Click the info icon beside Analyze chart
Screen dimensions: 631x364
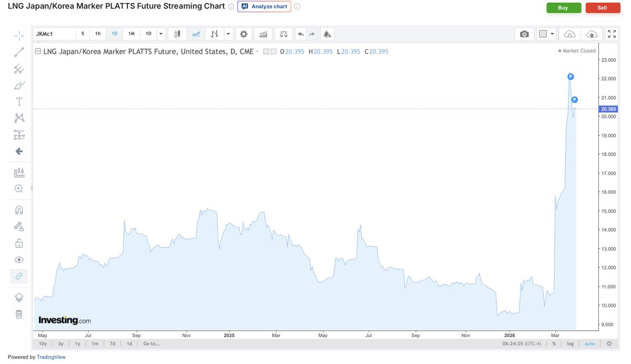297,6
